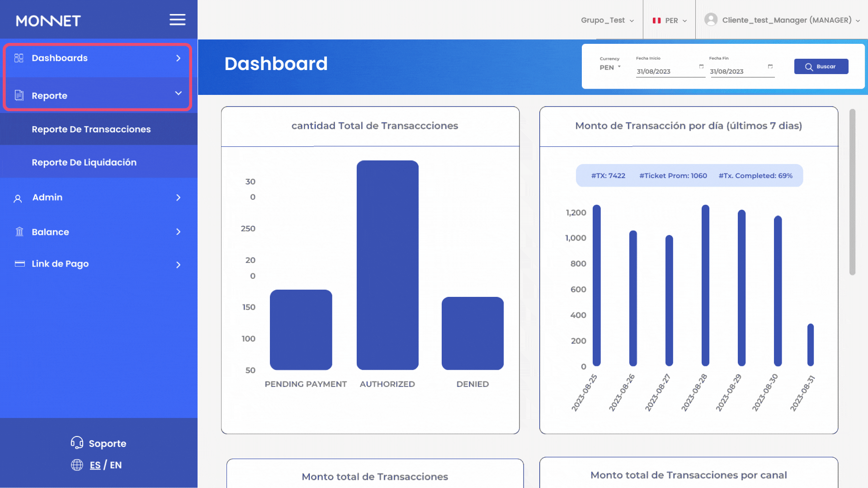This screenshot has height=488, width=868.
Task: Click the Link de Pago card icon
Action: 19,263
